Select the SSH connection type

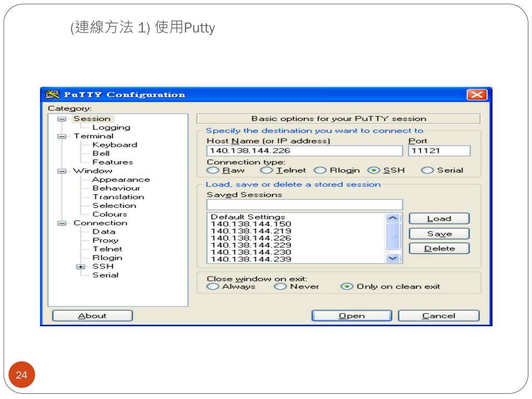(x=374, y=170)
